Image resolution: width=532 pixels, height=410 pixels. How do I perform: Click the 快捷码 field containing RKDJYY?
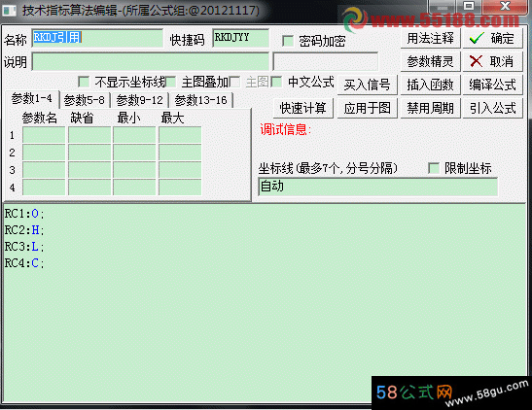pos(240,38)
